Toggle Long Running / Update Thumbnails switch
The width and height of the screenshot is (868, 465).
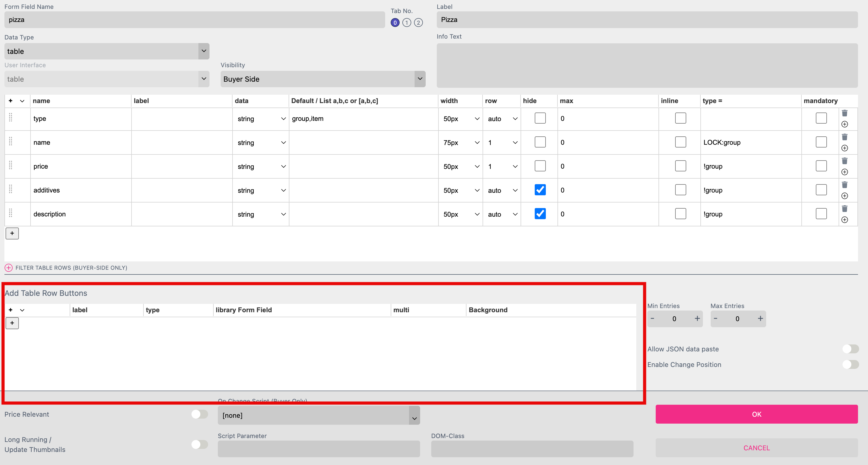click(x=200, y=444)
